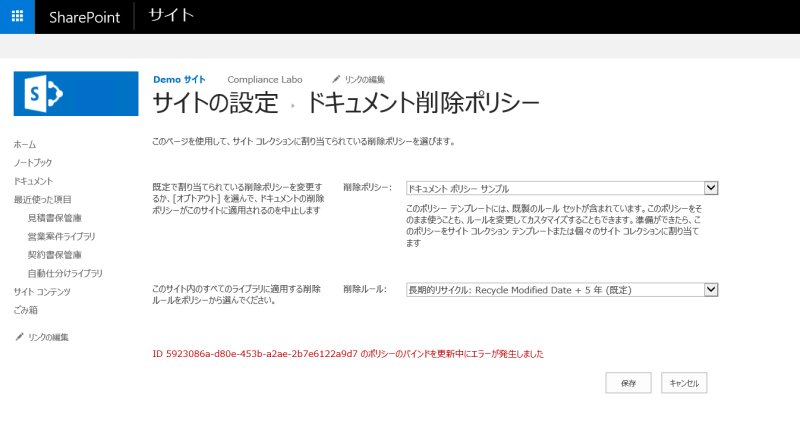Click the top リンクの編集 link
The height and width of the screenshot is (429, 800).
pyautogui.click(x=364, y=80)
